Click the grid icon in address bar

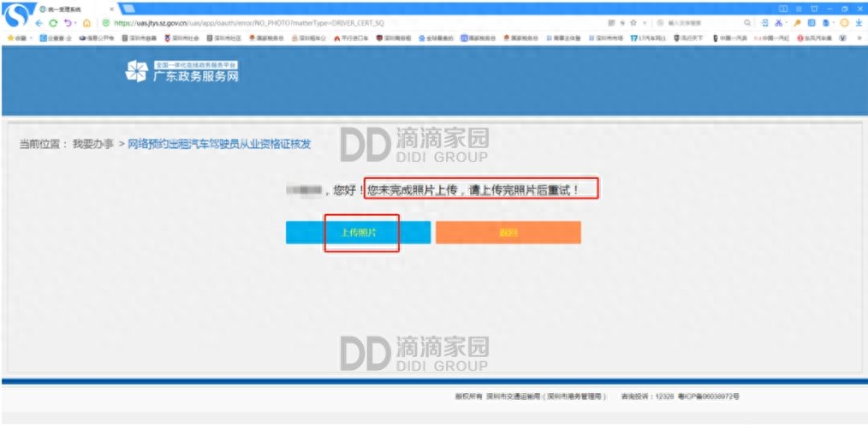[x=611, y=22]
